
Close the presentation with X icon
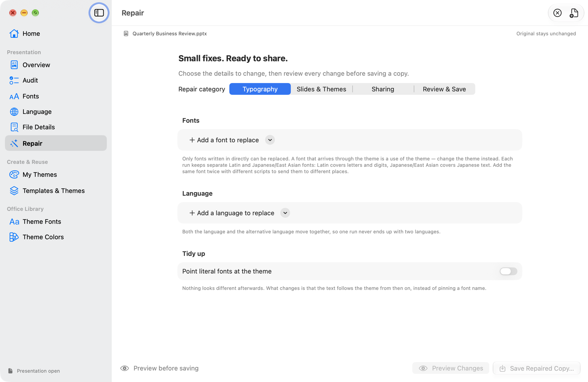[x=557, y=13]
